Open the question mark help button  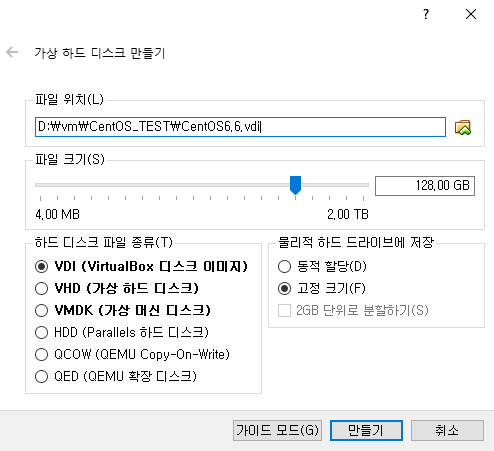426,14
